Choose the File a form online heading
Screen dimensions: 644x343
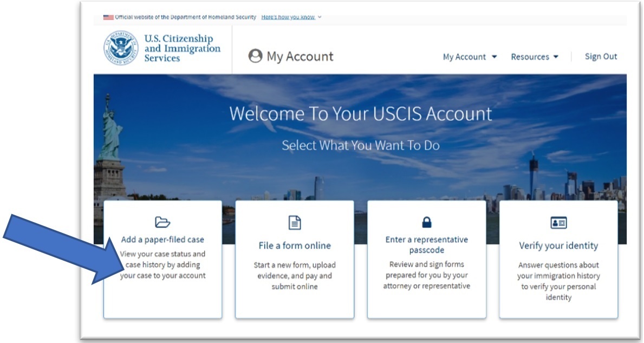(x=294, y=245)
